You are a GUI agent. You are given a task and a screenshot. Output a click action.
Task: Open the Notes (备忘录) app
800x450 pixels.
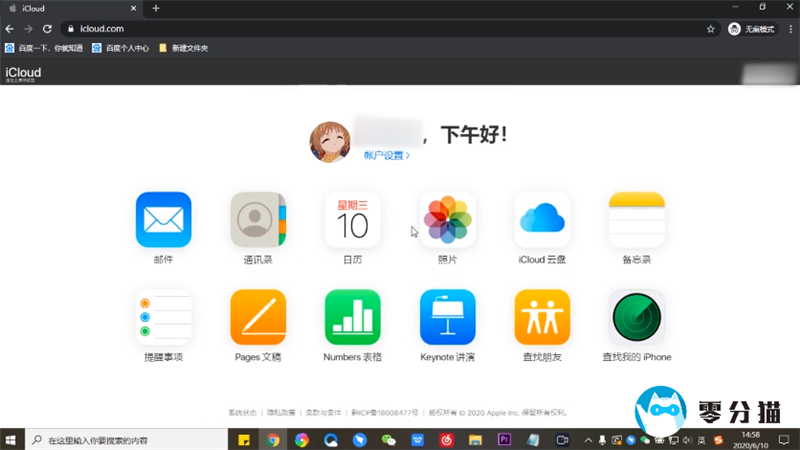636,219
